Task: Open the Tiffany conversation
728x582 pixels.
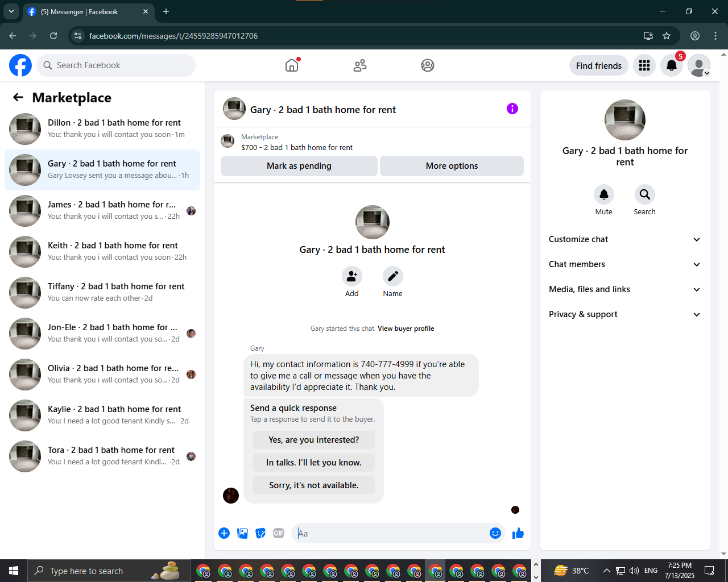Action: tap(102, 293)
